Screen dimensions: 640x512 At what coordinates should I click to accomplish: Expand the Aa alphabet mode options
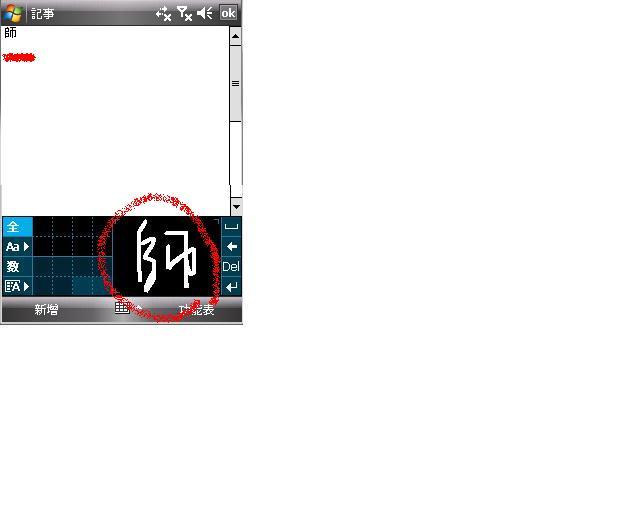pyautogui.click(x=16, y=247)
